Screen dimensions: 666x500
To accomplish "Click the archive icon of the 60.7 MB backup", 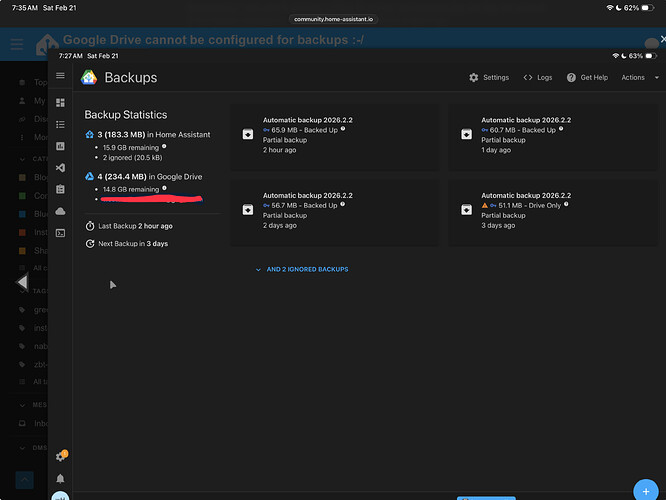I will 466,134.
